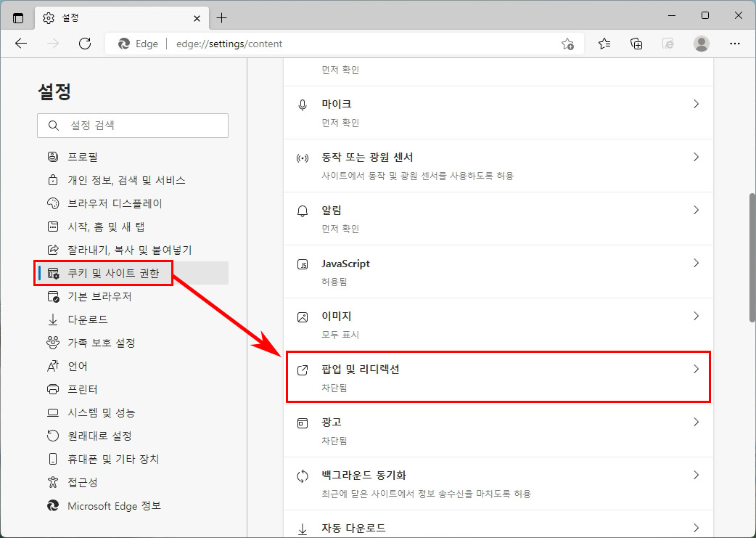Image resolution: width=756 pixels, height=538 pixels.
Task: Click the 팝업 및 리디렉션 popup icon
Action: click(303, 370)
